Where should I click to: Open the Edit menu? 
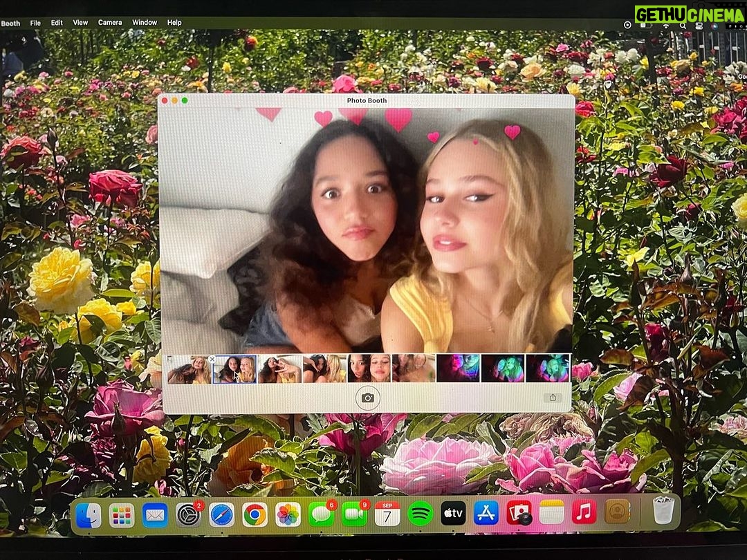(x=57, y=23)
